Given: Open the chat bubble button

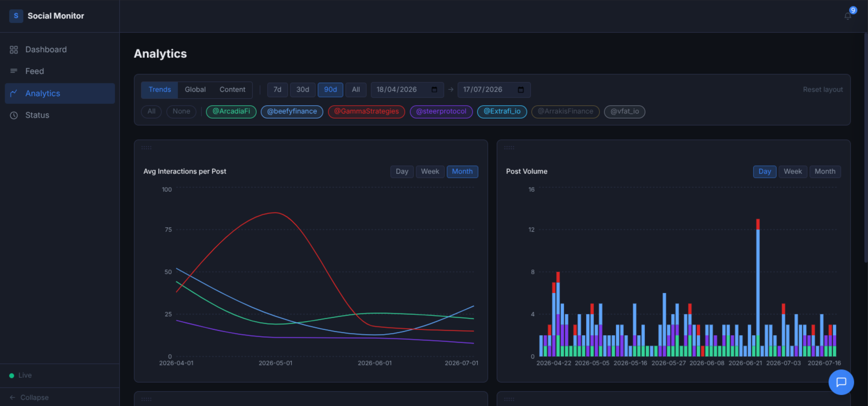Looking at the screenshot, I should point(841,382).
